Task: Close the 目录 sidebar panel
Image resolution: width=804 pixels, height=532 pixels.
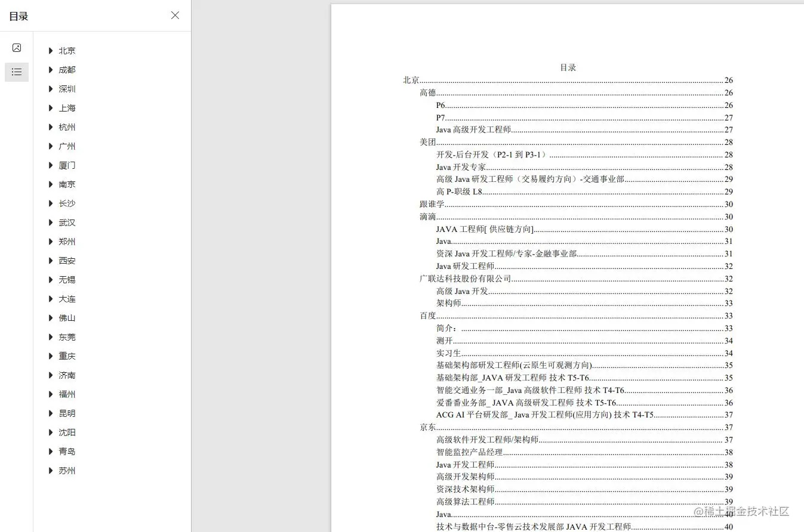Action: click(x=175, y=16)
